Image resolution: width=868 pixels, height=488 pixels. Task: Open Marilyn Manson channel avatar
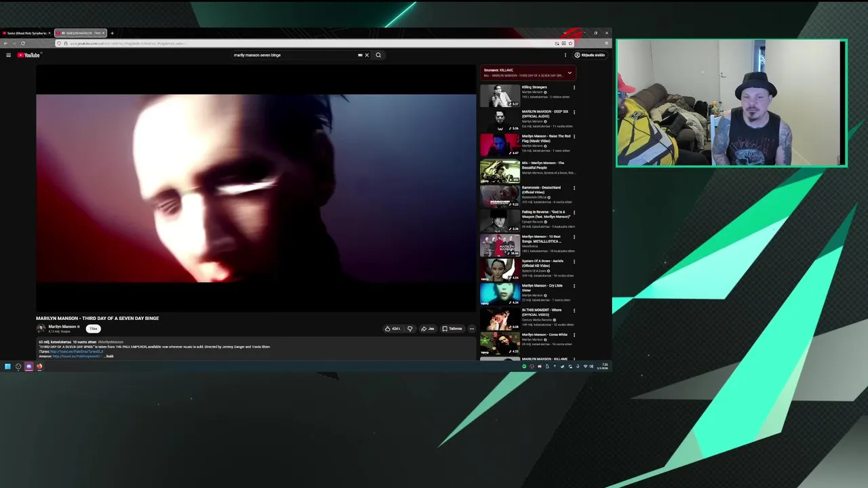tap(41, 328)
